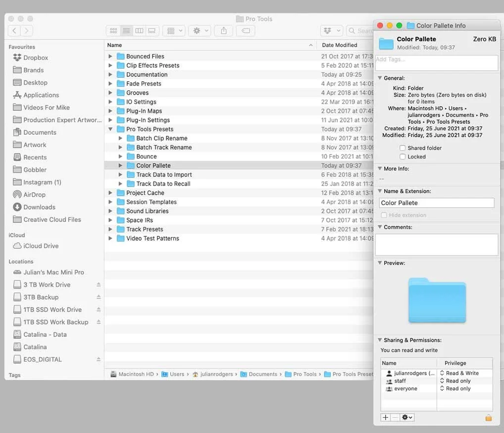Toggle the Shared folder checkbox
This screenshot has height=433, width=504.
click(x=403, y=148)
